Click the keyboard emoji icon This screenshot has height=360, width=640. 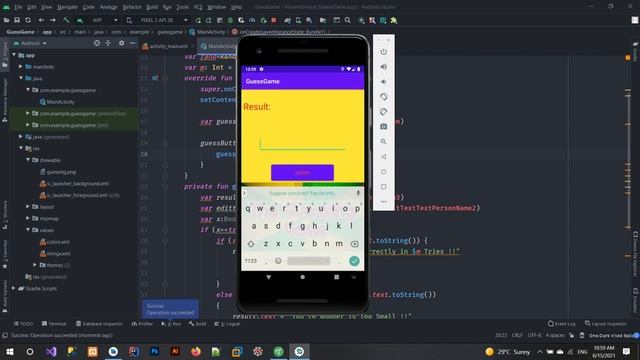click(278, 261)
